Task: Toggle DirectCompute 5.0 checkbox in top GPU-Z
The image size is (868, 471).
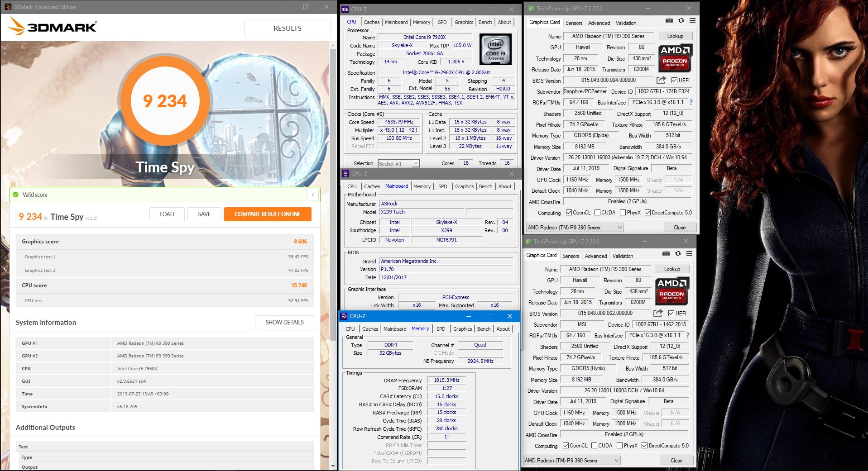Action: (648, 213)
